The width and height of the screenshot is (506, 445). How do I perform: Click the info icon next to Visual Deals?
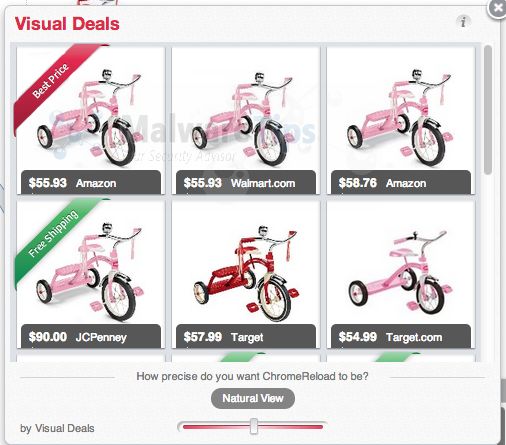[x=463, y=22]
